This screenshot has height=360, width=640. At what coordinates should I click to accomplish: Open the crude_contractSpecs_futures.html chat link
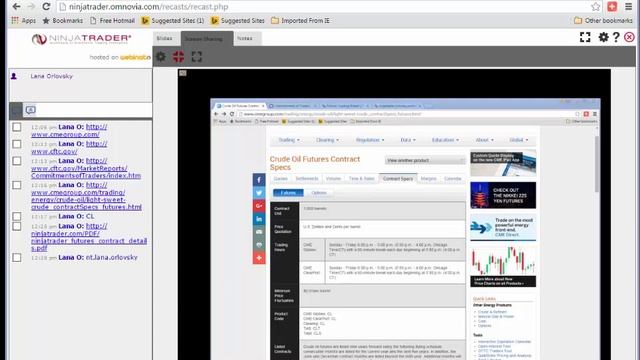pos(87,196)
